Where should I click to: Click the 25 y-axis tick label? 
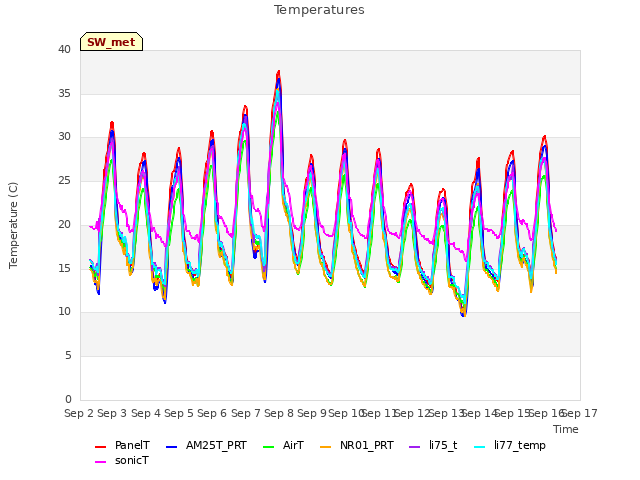point(64,180)
